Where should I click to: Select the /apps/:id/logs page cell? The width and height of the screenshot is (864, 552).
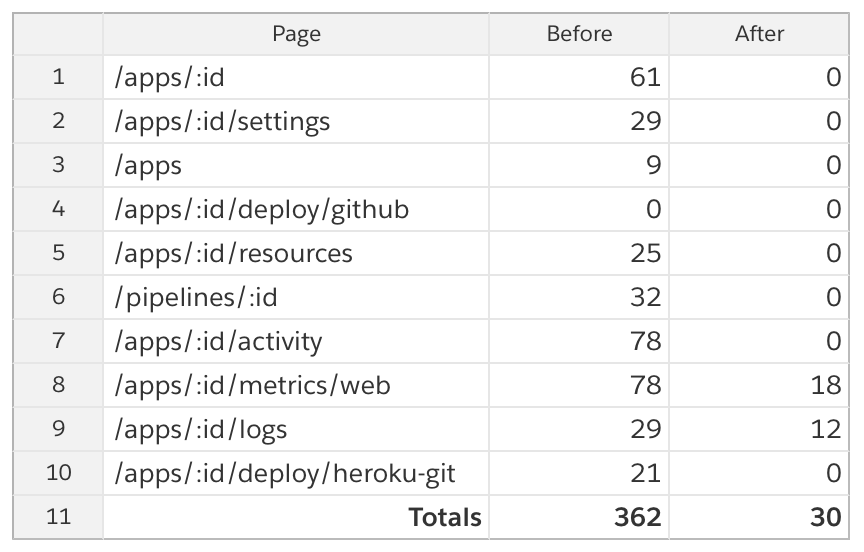click(296, 429)
